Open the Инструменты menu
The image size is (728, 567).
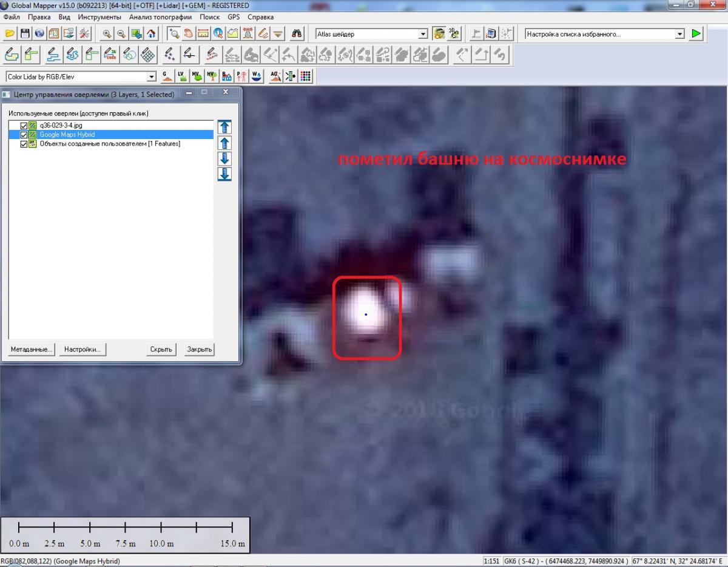(x=99, y=17)
